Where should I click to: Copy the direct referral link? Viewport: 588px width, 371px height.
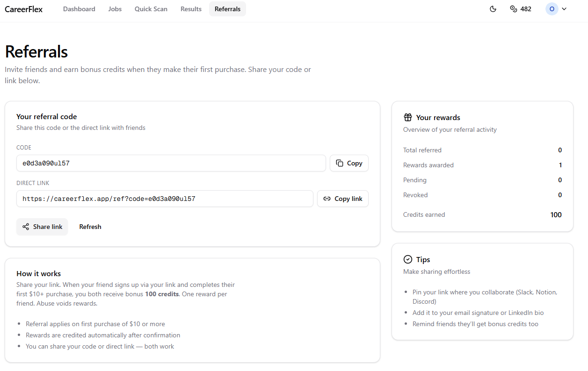pos(343,199)
